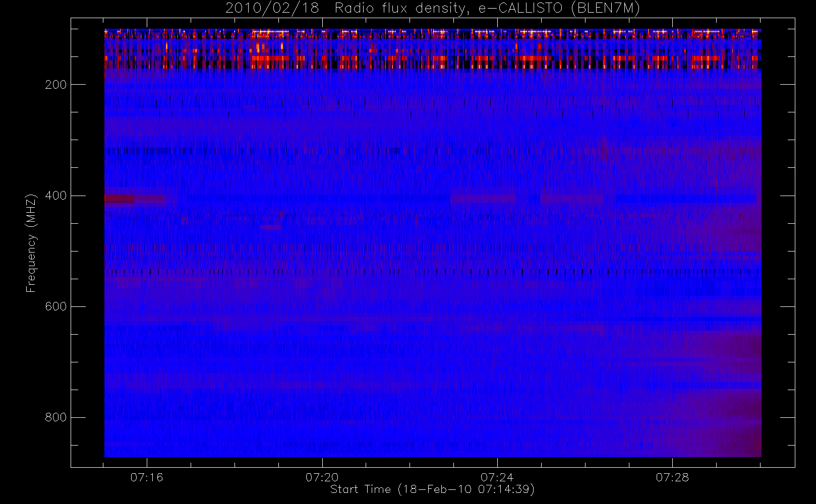
Task: Click the 07:24 time tick label
Action: (497, 477)
